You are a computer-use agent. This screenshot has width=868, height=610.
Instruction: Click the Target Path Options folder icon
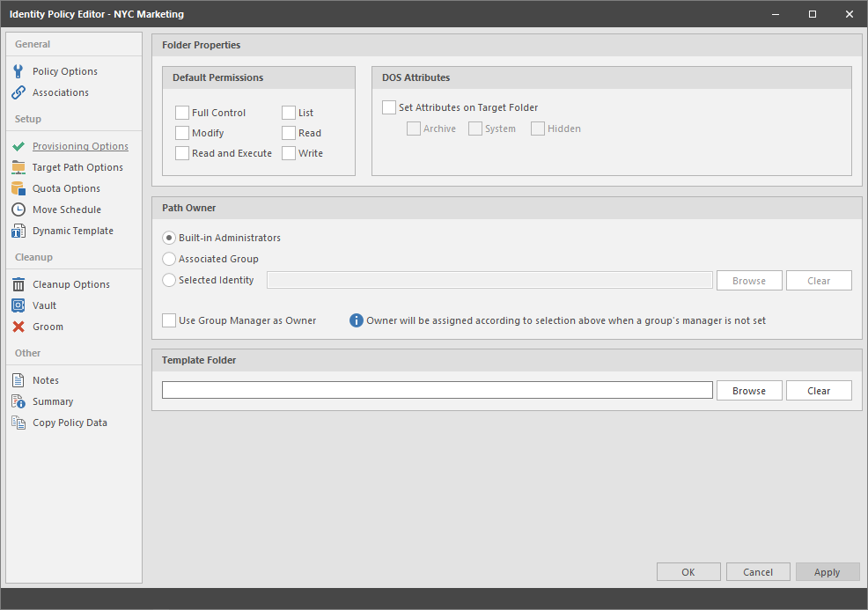18,167
